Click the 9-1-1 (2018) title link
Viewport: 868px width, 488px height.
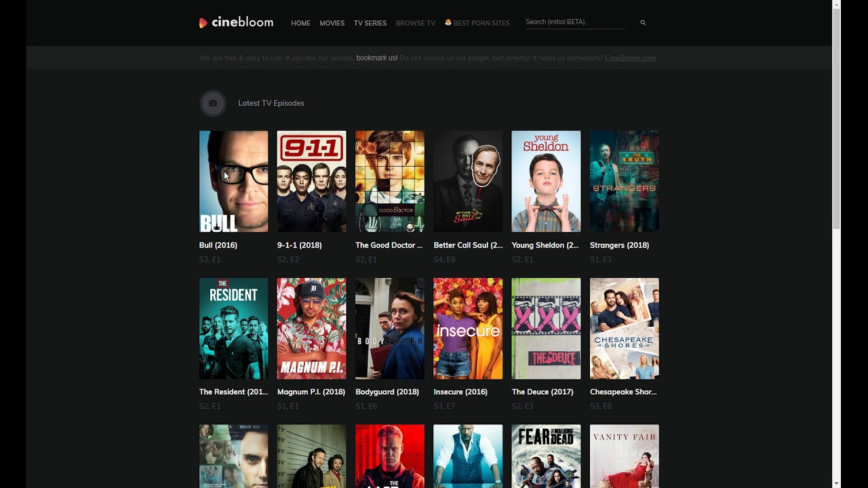point(300,245)
